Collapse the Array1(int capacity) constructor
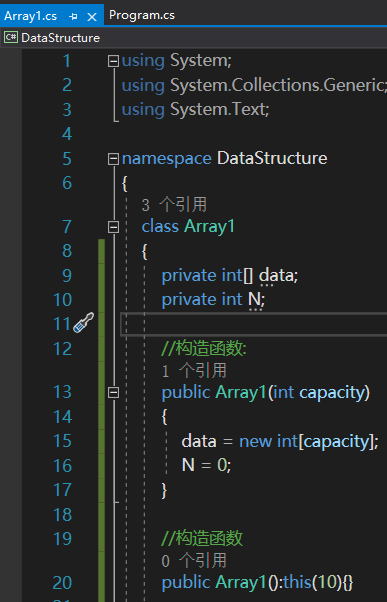Viewport: 387px width, 602px height. [113, 392]
